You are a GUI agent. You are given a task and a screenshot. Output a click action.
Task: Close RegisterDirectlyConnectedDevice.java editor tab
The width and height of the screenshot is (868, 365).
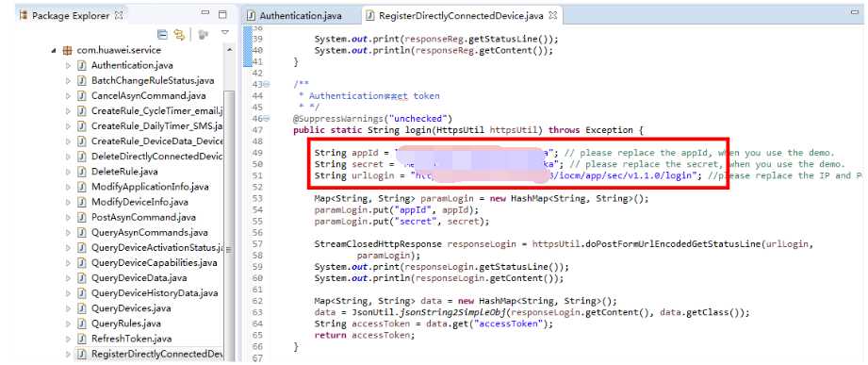coord(552,15)
